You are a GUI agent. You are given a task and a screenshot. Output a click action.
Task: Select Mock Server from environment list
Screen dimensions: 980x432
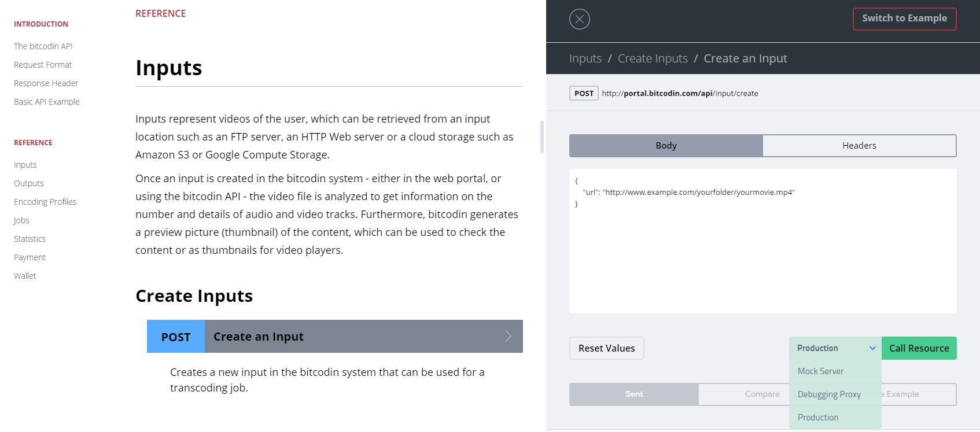coord(820,371)
